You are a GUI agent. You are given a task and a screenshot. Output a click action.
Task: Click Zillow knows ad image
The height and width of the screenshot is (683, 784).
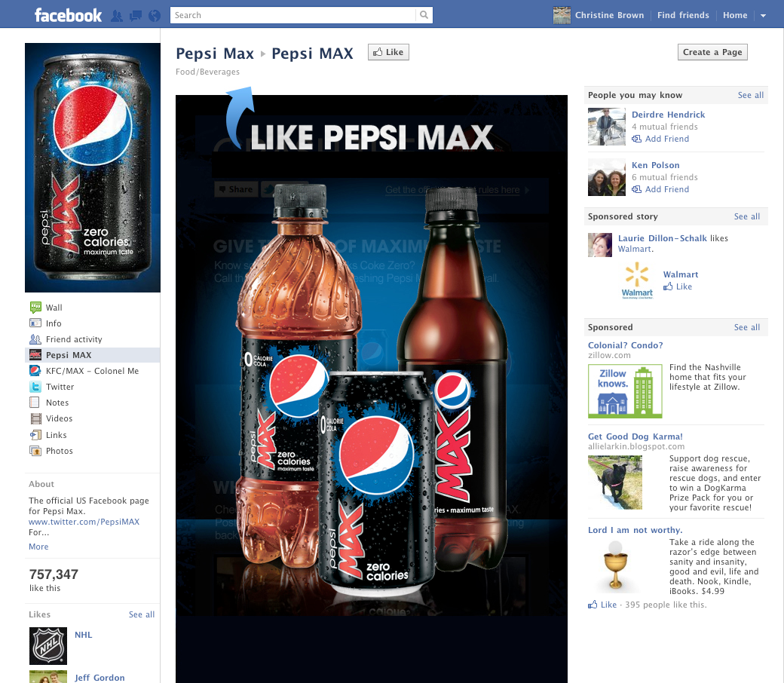[x=625, y=391]
